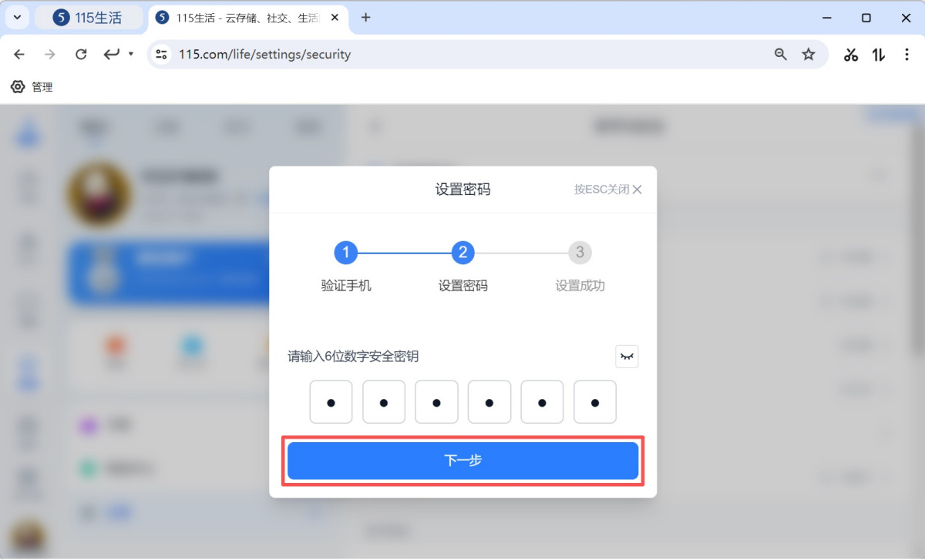Close dialog via 按ESC关闭 X
Screen dimensions: 925x560
click(637, 189)
